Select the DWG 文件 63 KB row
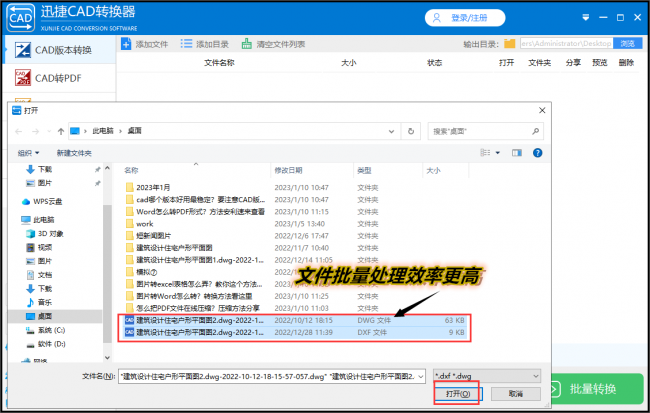Image resolution: width=650 pixels, height=413 pixels. click(295, 320)
